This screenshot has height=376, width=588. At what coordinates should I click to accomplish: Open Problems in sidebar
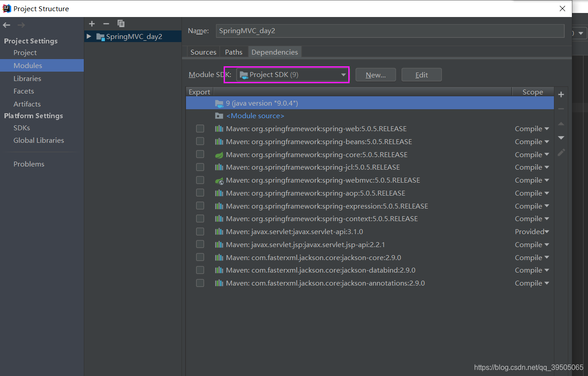(29, 164)
